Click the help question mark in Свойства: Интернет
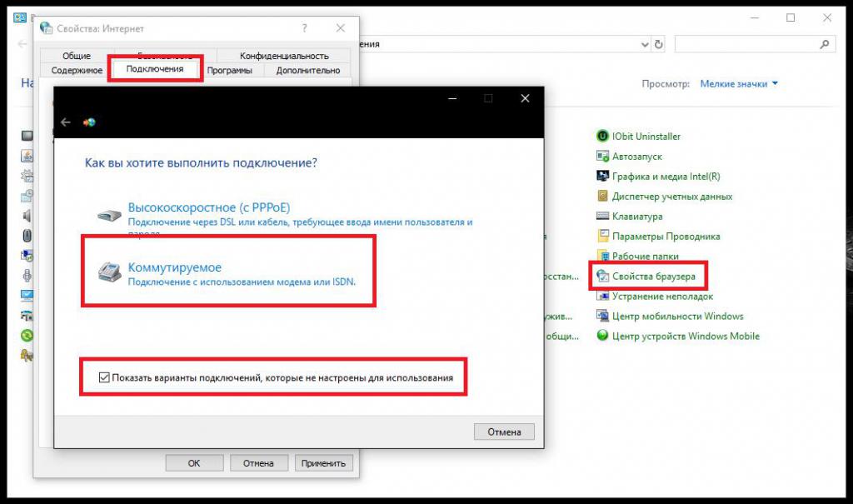Image resolution: width=853 pixels, height=504 pixels. click(x=305, y=28)
